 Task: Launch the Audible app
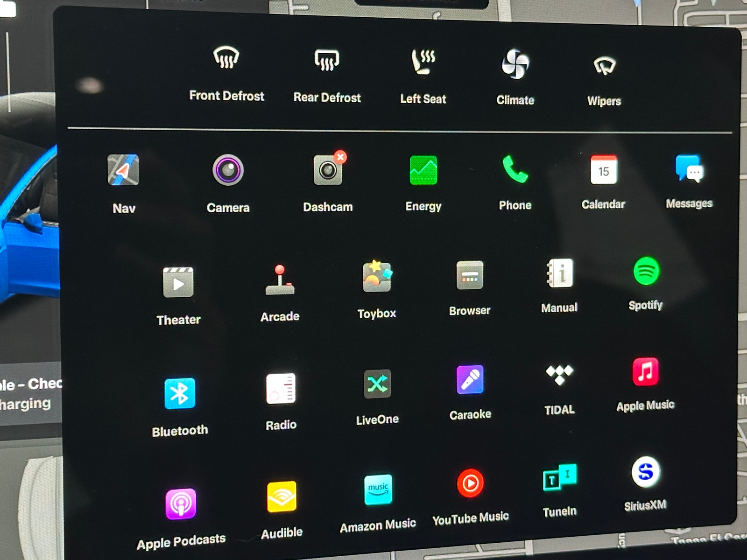click(282, 497)
